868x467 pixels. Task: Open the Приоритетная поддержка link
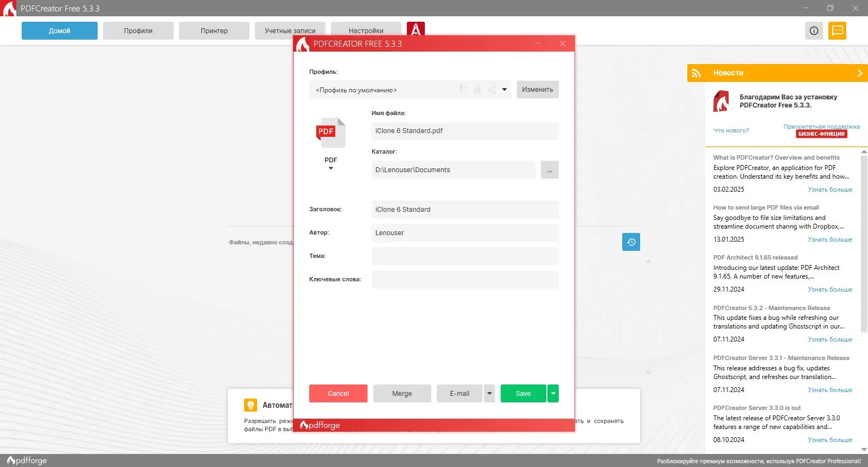[821, 127]
